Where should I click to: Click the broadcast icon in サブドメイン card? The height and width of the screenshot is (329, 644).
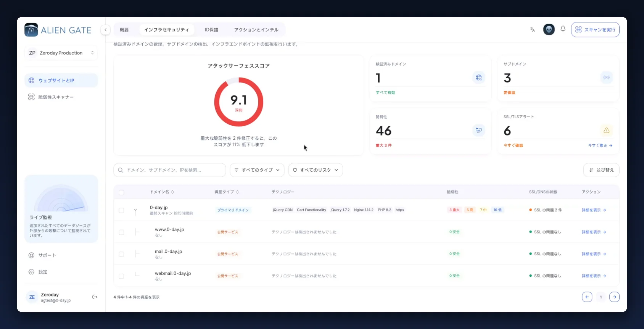click(x=606, y=77)
